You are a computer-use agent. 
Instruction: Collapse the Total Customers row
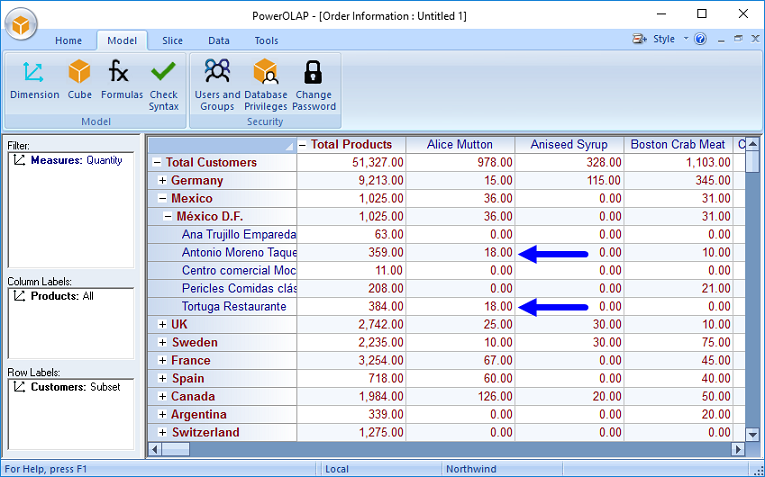[157, 162]
